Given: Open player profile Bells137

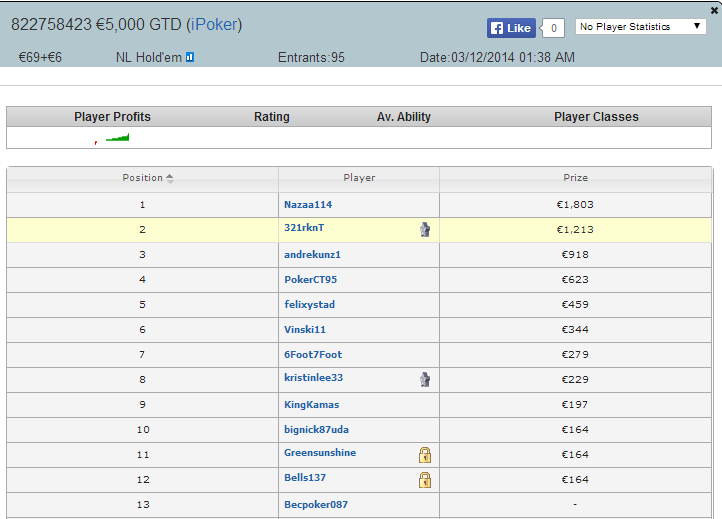Looking at the screenshot, I should click(305, 478).
